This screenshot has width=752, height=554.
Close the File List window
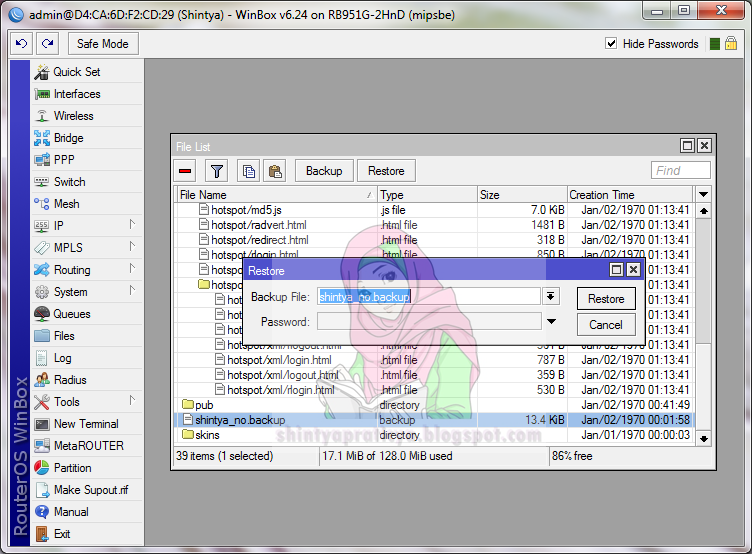tap(704, 145)
